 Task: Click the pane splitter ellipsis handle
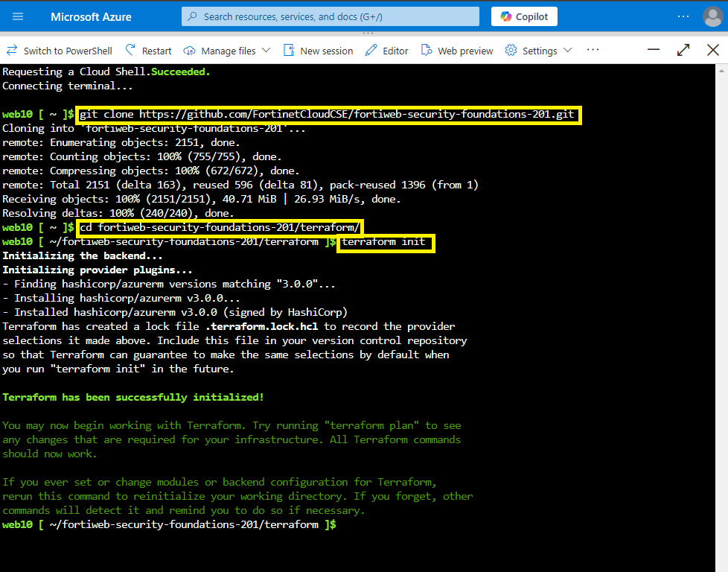(x=368, y=34)
